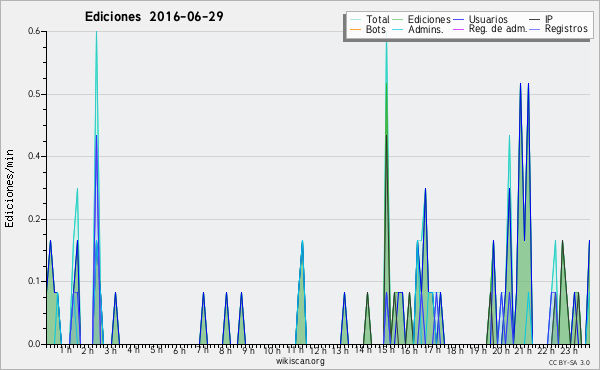Viewport: 600px width, 370px height.
Task: Click the "23 h" x-axis label
Action: pos(569,350)
